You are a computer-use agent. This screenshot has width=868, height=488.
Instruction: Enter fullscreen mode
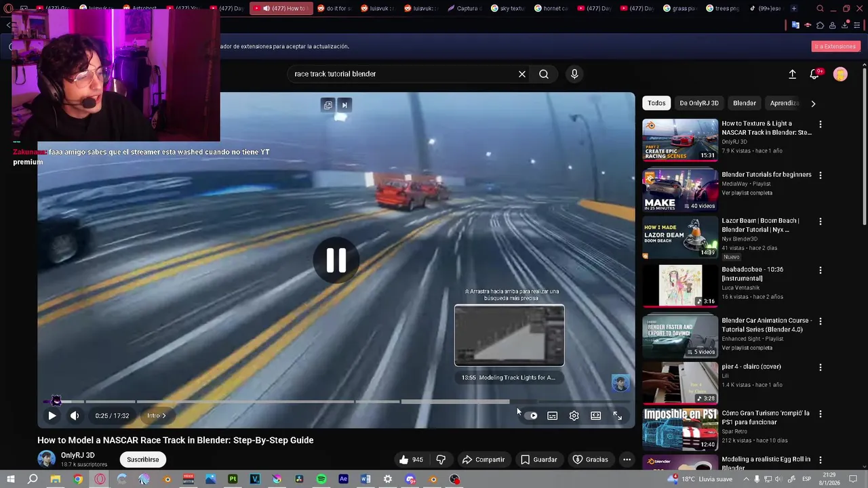[x=618, y=415]
